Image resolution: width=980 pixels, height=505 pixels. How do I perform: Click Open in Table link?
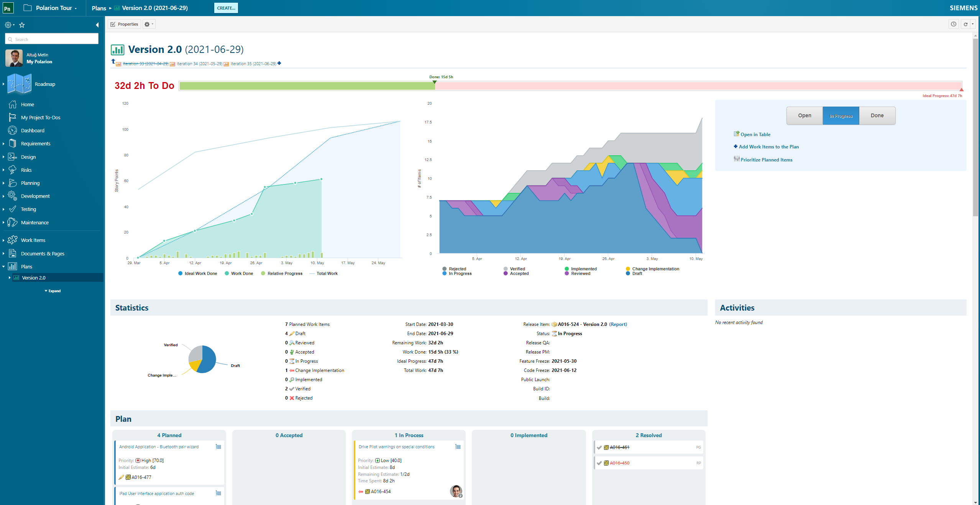click(x=755, y=133)
